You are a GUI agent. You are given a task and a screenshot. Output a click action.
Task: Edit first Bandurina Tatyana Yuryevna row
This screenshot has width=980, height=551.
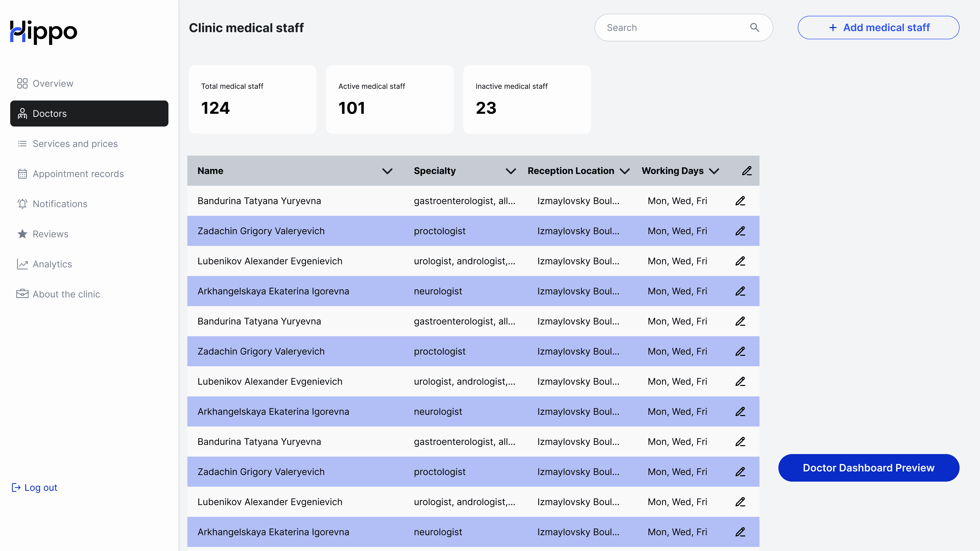point(740,201)
